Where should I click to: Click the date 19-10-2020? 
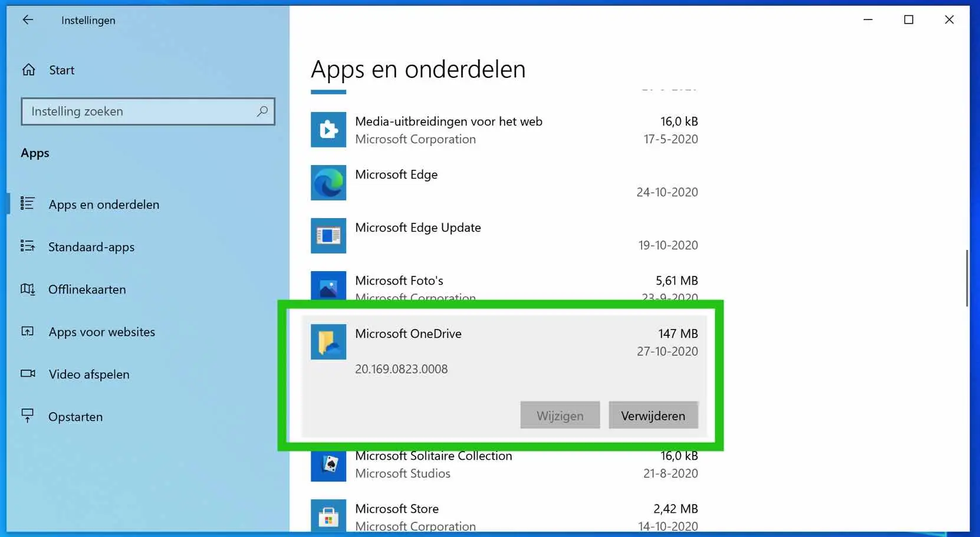(668, 245)
